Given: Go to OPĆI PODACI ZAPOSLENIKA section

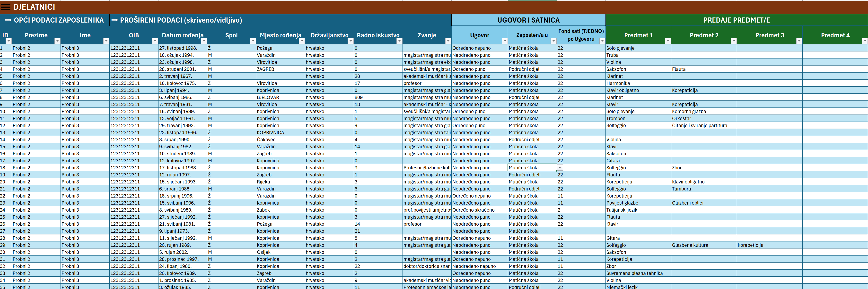Looking at the screenshot, I should point(55,20).
